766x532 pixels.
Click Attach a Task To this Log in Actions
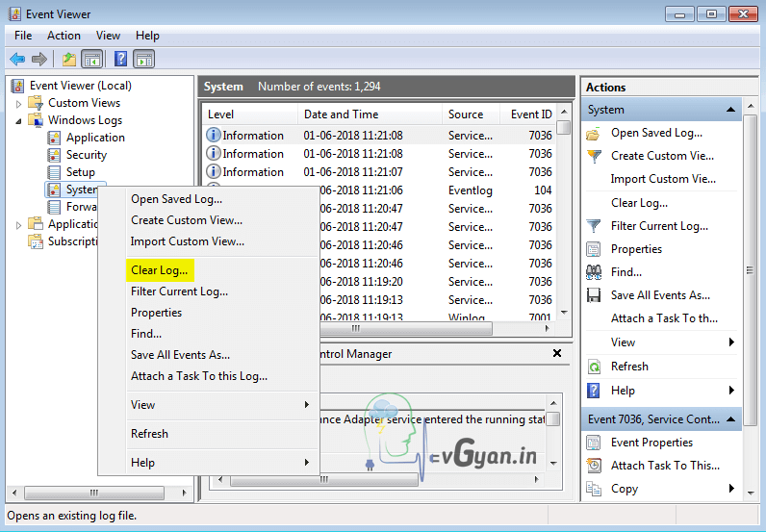coord(664,318)
